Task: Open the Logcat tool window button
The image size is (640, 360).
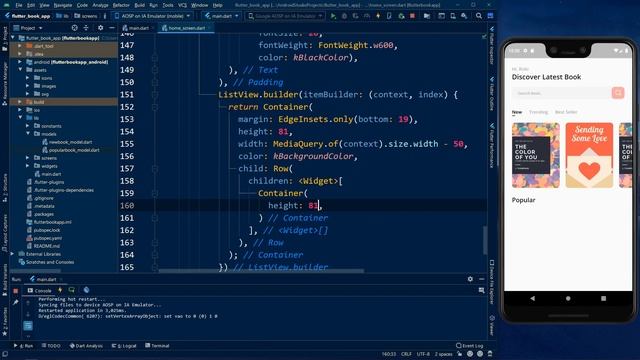Action: (124, 346)
